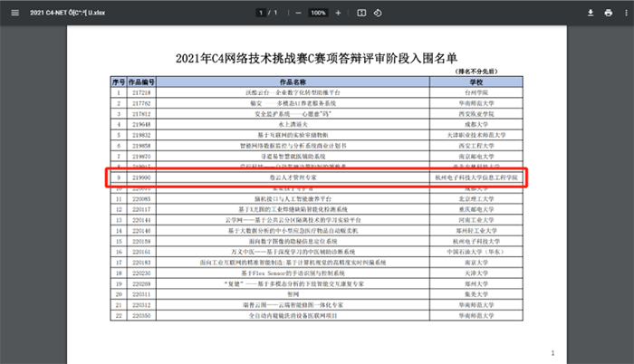
Task: Click the '学校' column header
Action: pos(476,82)
